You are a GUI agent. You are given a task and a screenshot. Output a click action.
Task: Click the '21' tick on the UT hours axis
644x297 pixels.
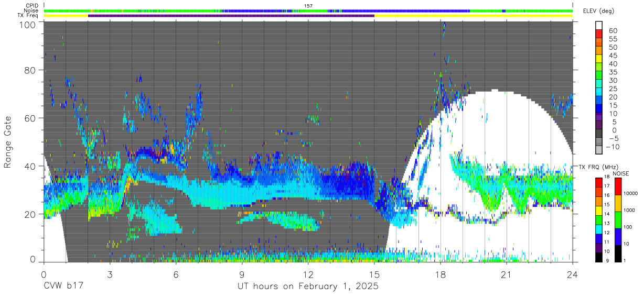(x=507, y=274)
